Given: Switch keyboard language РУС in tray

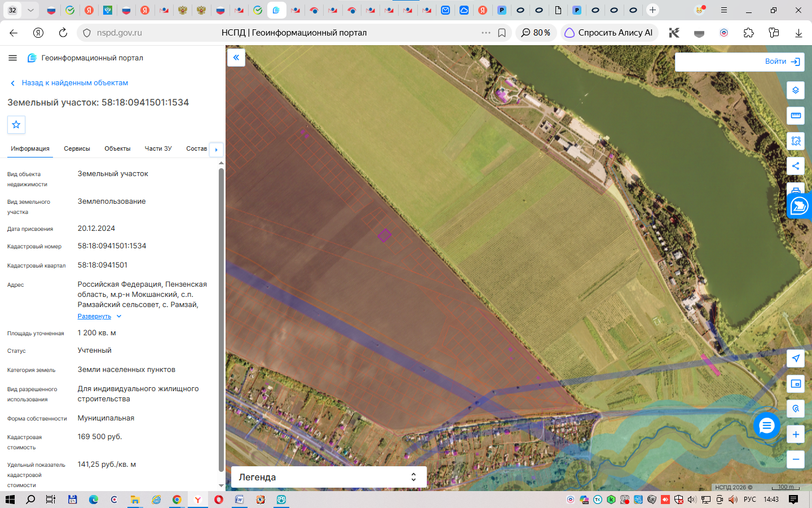Looking at the screenshot, I should click(750, 500).
